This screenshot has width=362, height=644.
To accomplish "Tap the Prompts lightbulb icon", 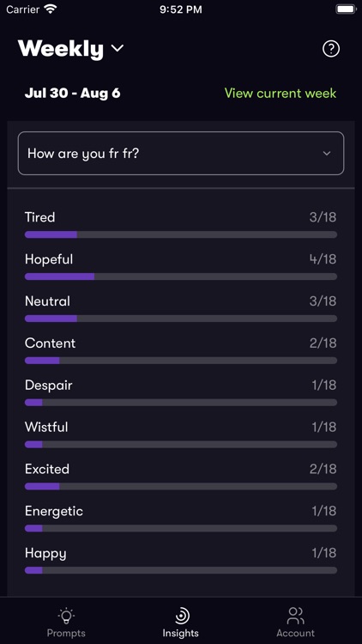I will coord(66,616).
